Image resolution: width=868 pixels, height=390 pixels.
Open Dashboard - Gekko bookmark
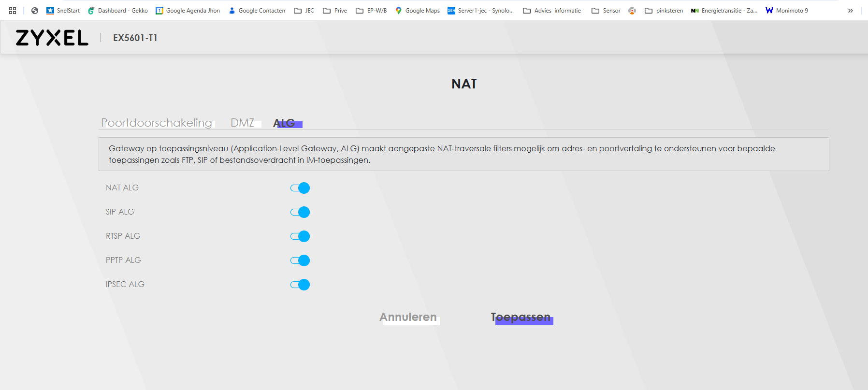click(118, 11)
